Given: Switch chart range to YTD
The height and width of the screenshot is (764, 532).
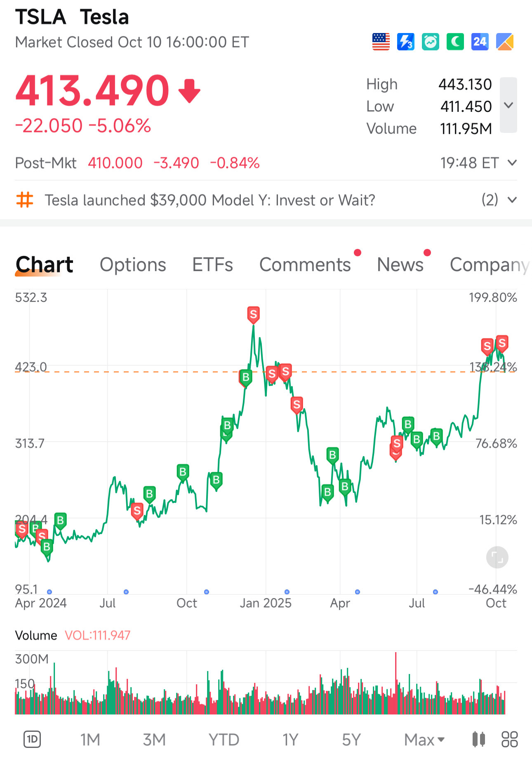Looking at the screenshot, I should pos(224,740).
